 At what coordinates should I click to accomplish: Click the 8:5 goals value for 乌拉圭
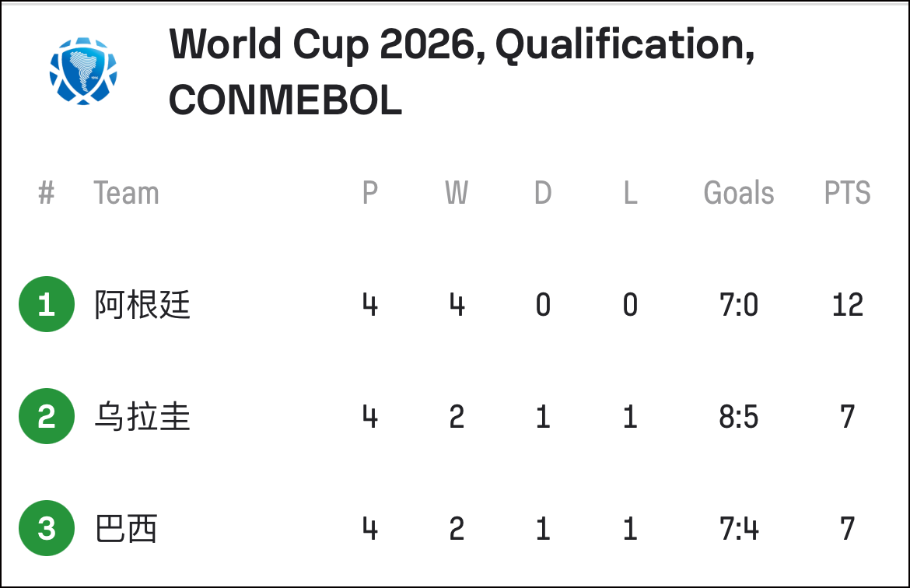pos(739,417)
